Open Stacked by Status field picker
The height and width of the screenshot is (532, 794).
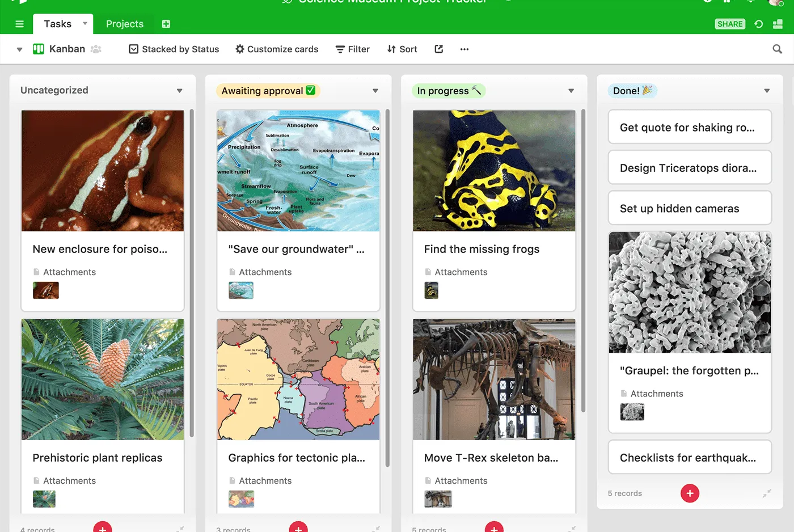coord(174,49)
